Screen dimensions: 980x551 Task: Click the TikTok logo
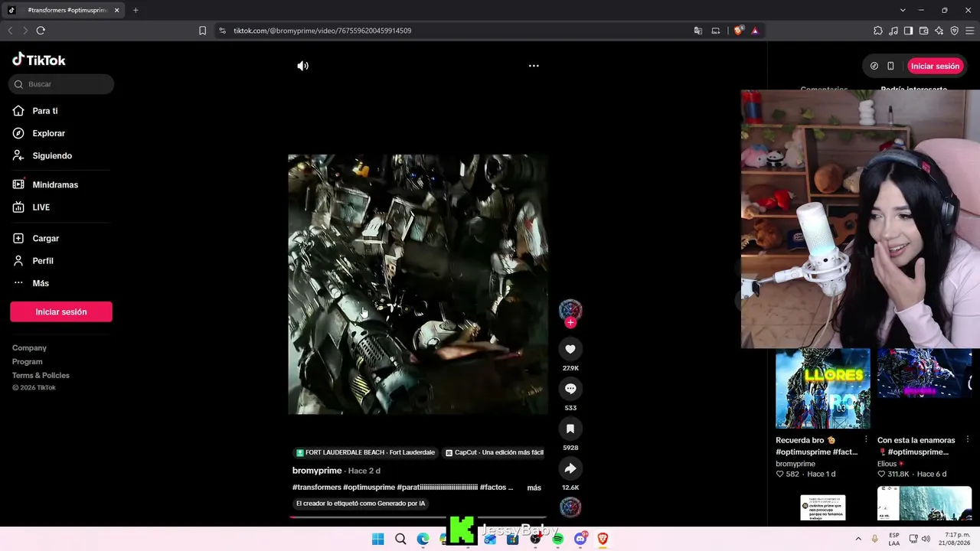click(39, 60)
